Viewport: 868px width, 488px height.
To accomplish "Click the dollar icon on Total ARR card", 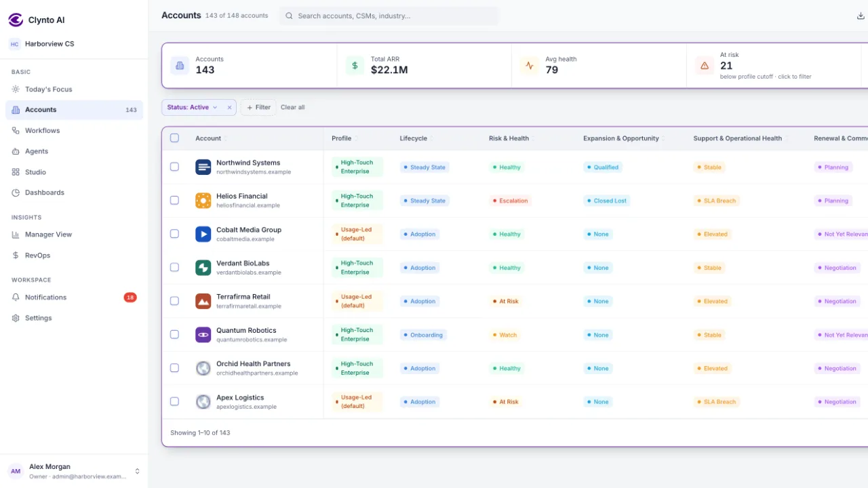I will point(355,66).
